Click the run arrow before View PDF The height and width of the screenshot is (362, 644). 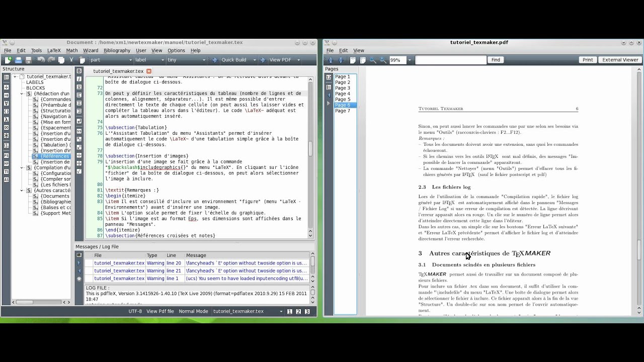[263, 60]
